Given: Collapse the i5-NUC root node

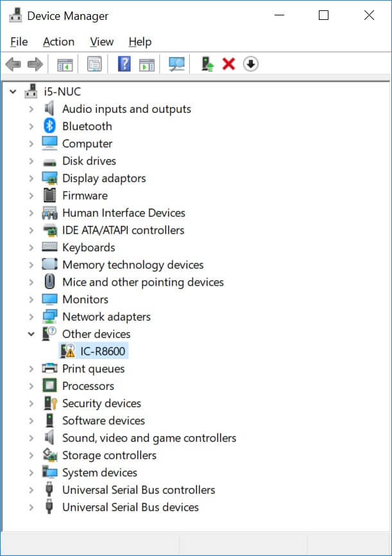Looking at the screenshot, I should click(x=13, y=92).
